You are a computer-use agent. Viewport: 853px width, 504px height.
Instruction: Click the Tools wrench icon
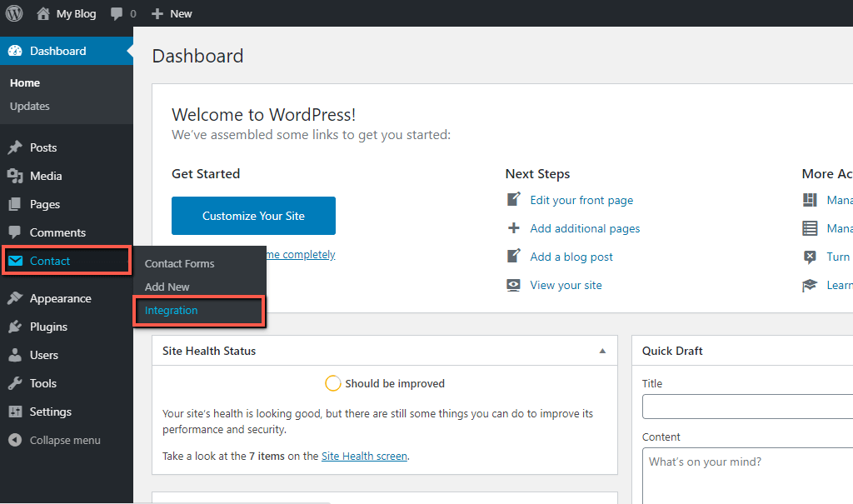pos(15,383)
